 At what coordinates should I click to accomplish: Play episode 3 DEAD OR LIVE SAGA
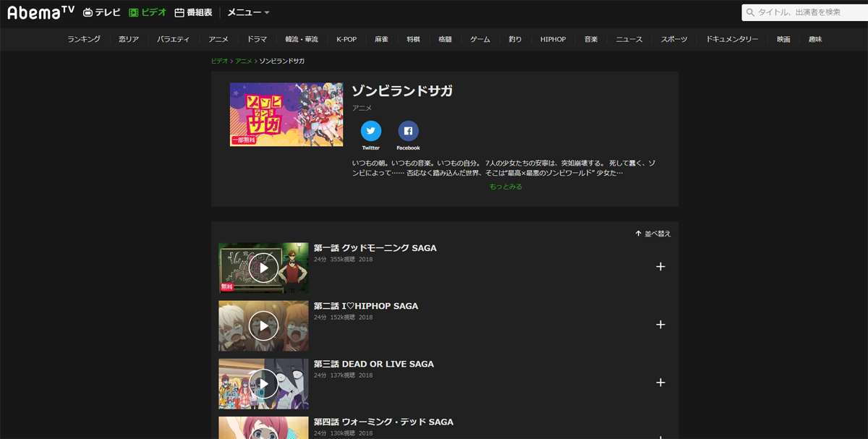click(x=263, y=384)
